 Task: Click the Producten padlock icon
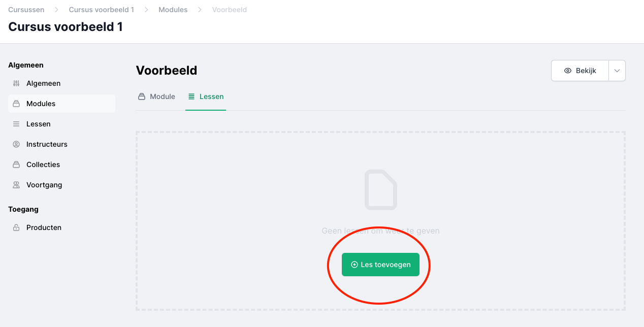click(16, 227)
